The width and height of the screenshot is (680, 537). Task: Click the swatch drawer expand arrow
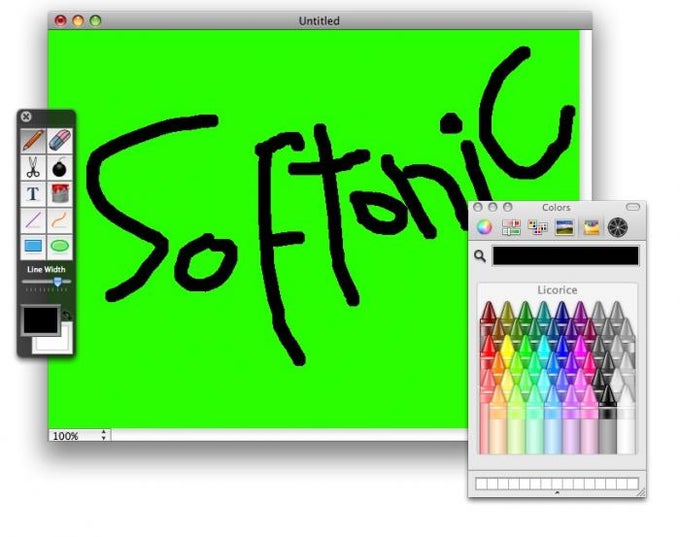click(557, 493)
